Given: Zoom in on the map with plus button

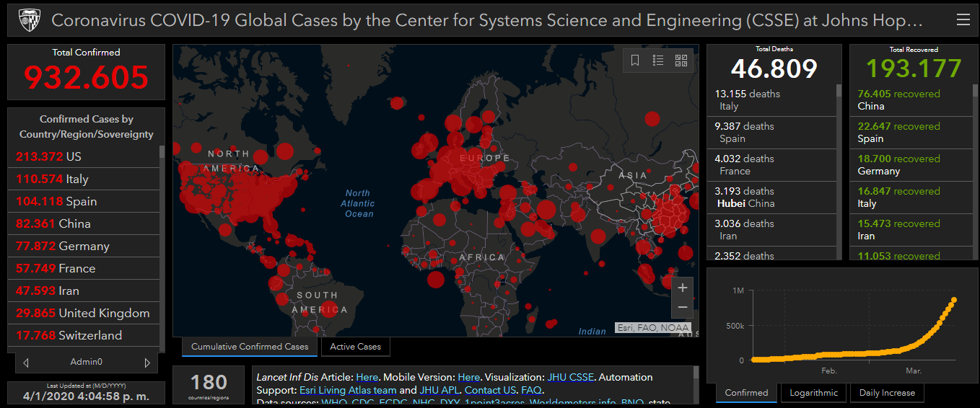Looking at the screenshot, I should (x=683, y=288).
